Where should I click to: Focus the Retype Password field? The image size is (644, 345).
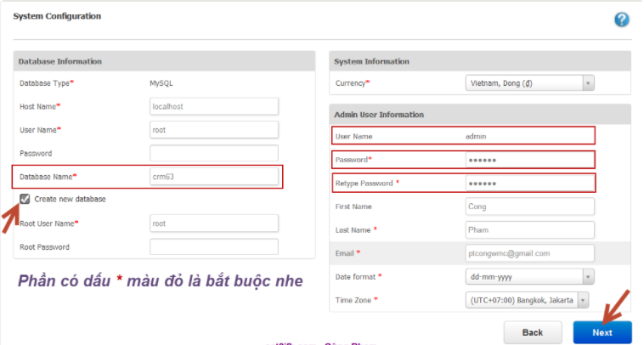(529, 184)
